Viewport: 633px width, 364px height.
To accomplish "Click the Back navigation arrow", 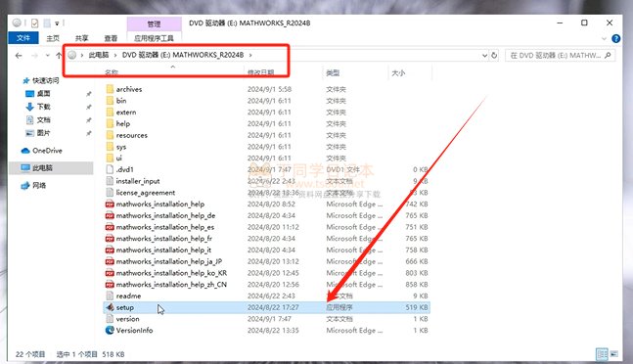I will 19,56.
